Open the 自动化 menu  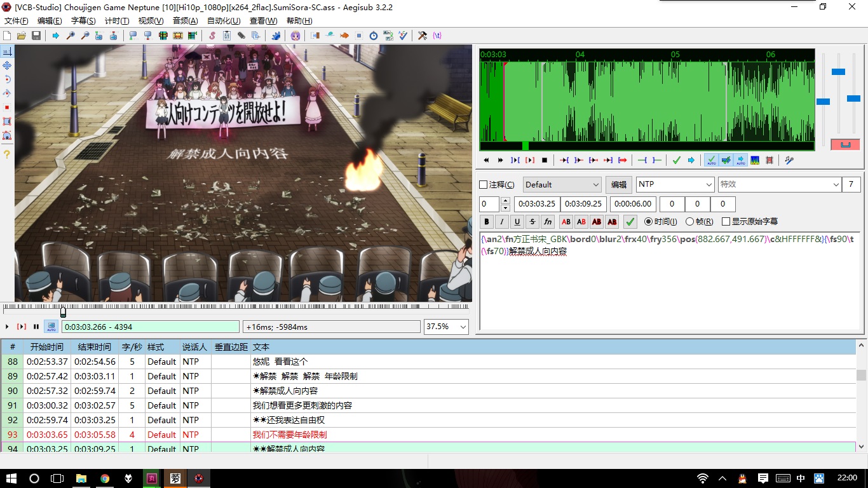tap(224, 21)
